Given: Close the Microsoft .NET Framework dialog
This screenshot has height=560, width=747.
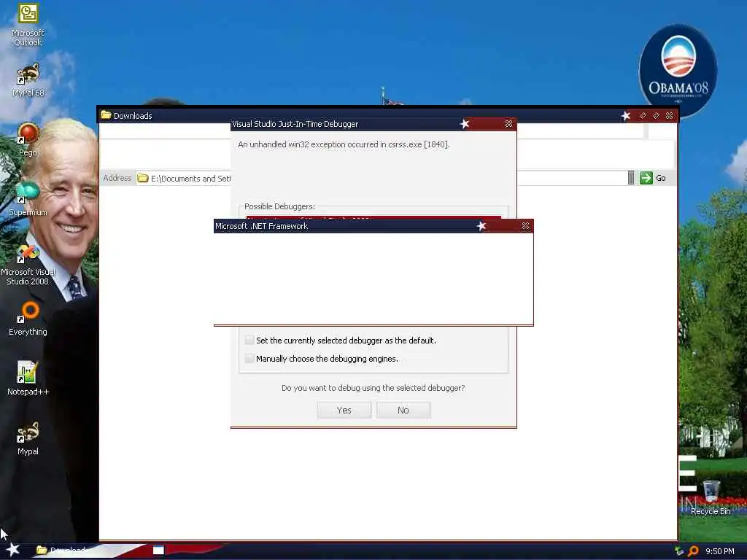Looking at the screenshot, I should pyautogui.click(x=525, y=226).
